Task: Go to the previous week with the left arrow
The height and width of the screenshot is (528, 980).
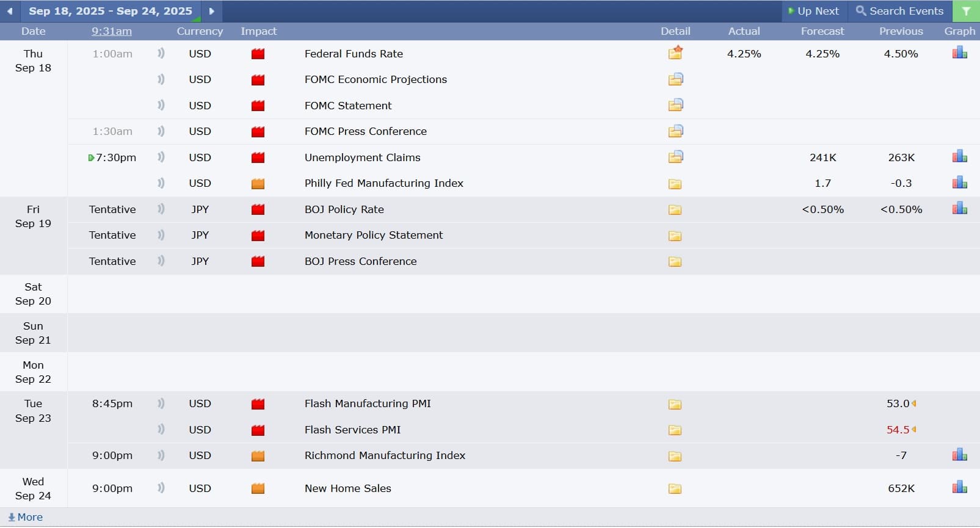Action: 10,11
